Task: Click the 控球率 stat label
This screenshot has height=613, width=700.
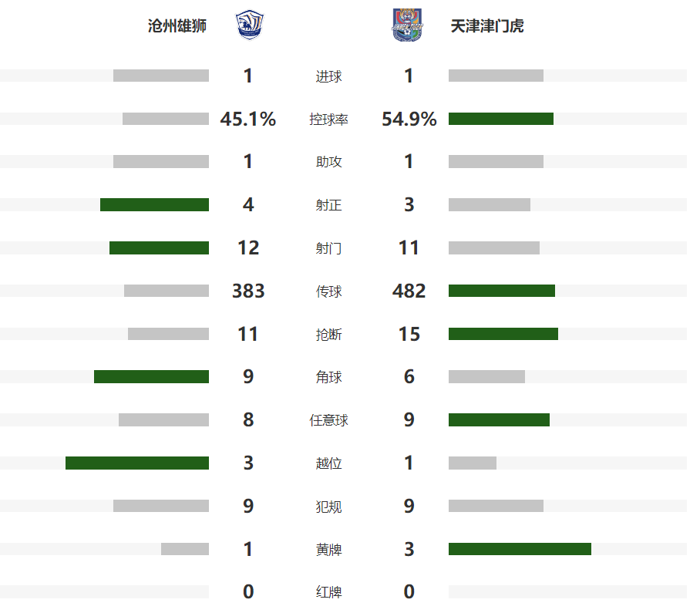Action: [x=329, y=120]
